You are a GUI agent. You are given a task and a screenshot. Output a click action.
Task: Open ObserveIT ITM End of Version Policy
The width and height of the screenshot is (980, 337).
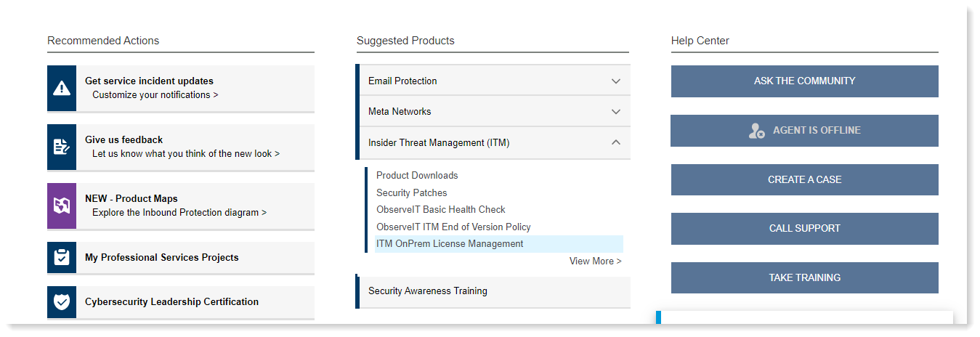[453, 227]
